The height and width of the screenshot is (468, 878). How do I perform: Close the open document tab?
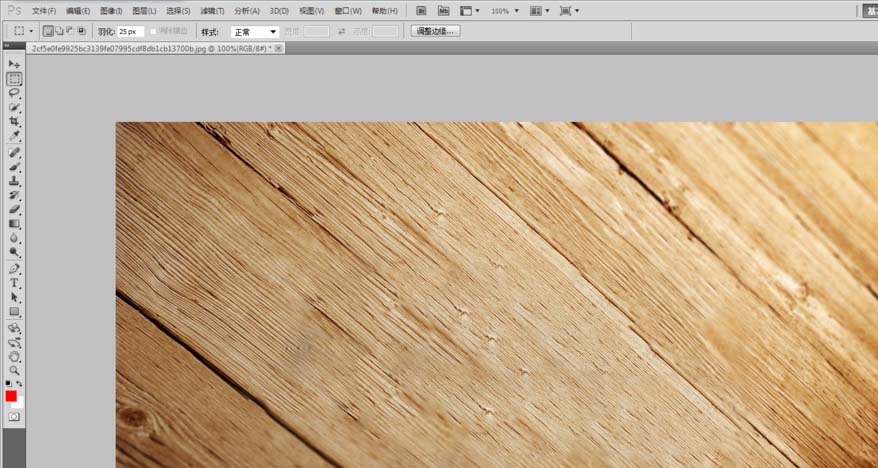pyautogui.click(x=278, y=47)
